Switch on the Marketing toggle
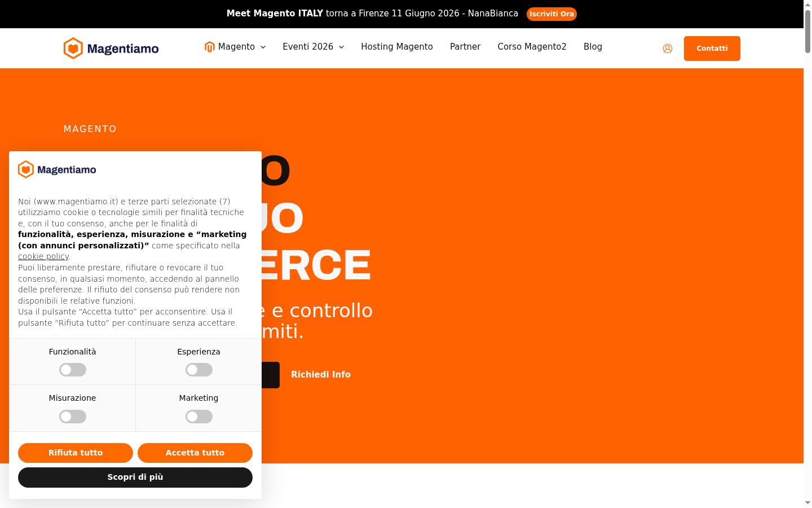 coord(199,417)
